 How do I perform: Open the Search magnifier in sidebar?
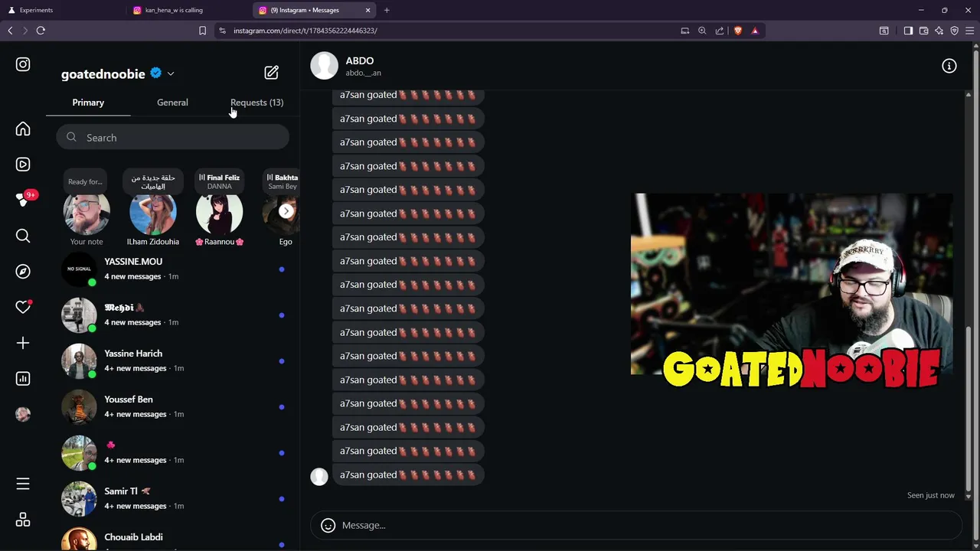[x=23, y=236]
